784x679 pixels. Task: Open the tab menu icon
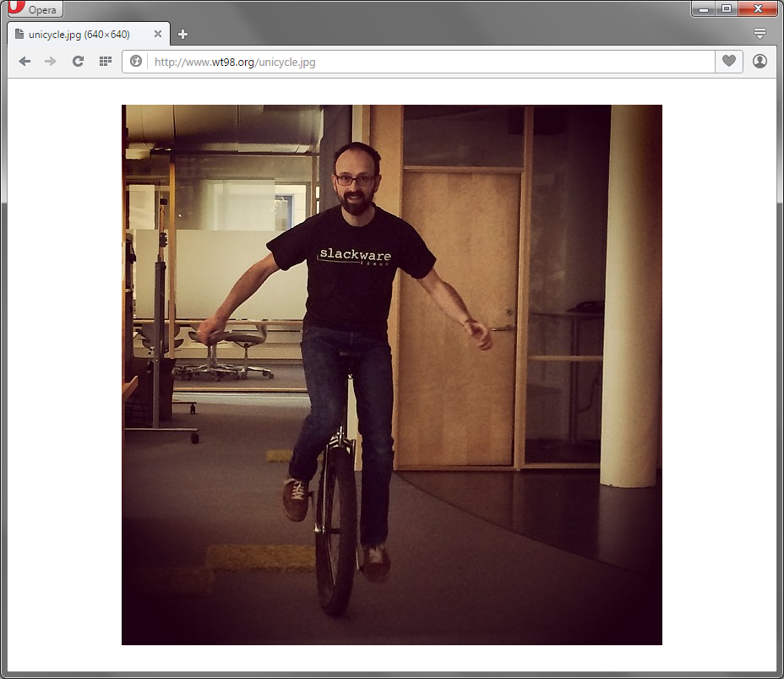(759, 34)
